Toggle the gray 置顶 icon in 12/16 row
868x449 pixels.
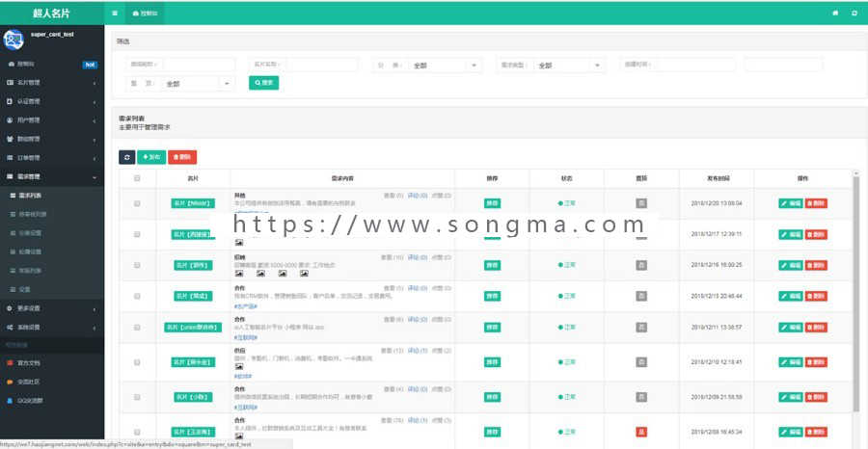[641, 265]
